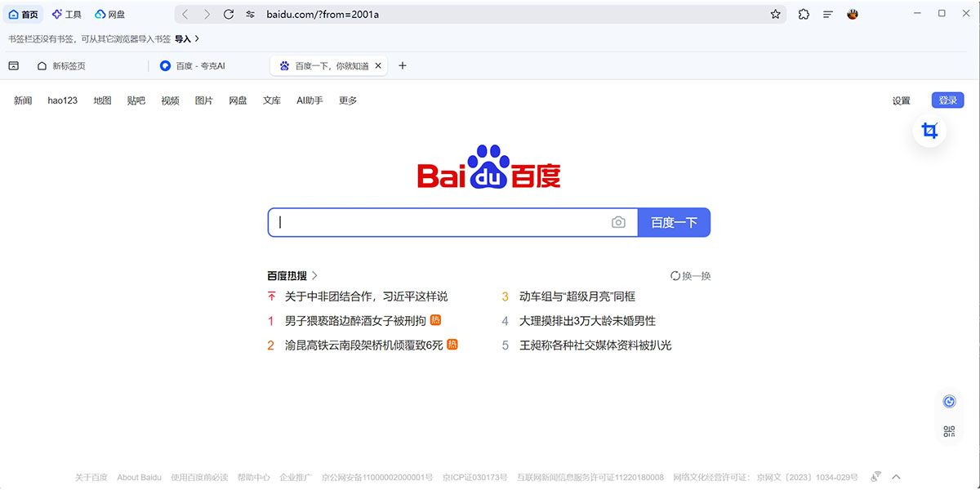This screenshot has width=980, height=490.
Task: Refresh hot searches with 换一换
Action: click(x=690, y=276)
